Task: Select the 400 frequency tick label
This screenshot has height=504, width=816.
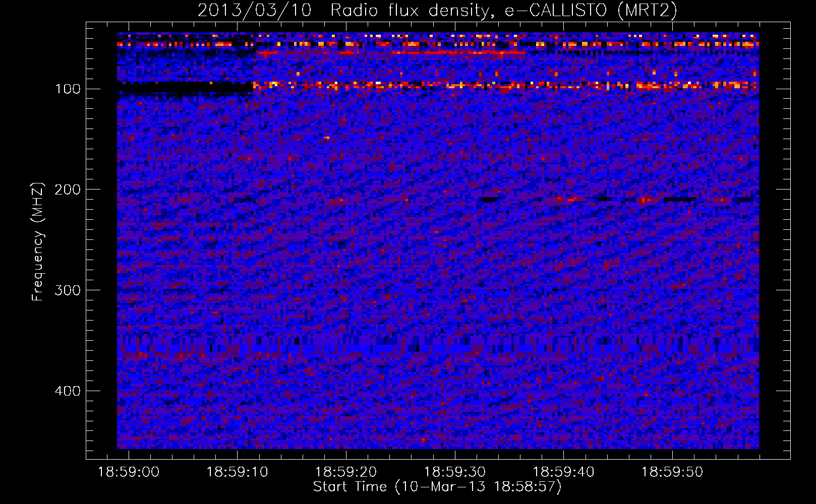Action: click(x=68, y=391)
